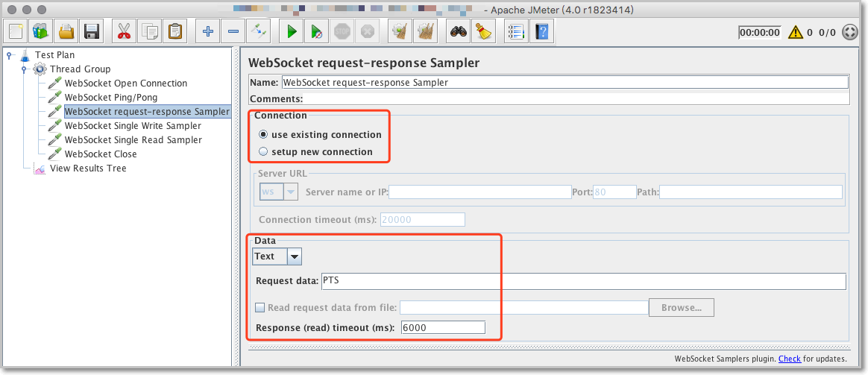Collapse all tree nodes with minus icon

coord(233,31)
